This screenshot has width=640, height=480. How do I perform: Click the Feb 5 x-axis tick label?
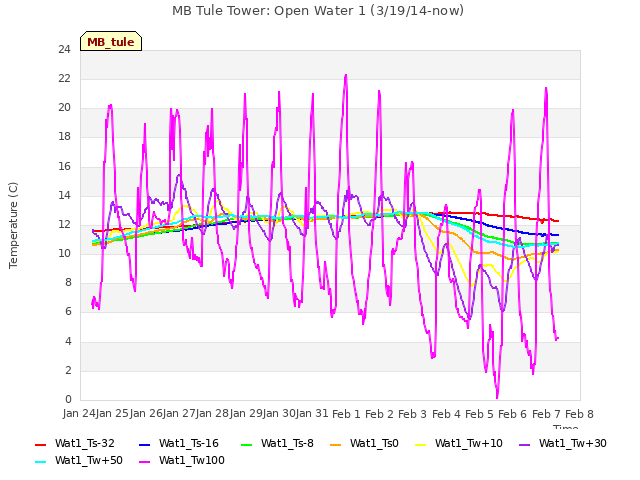coord(479,414)
